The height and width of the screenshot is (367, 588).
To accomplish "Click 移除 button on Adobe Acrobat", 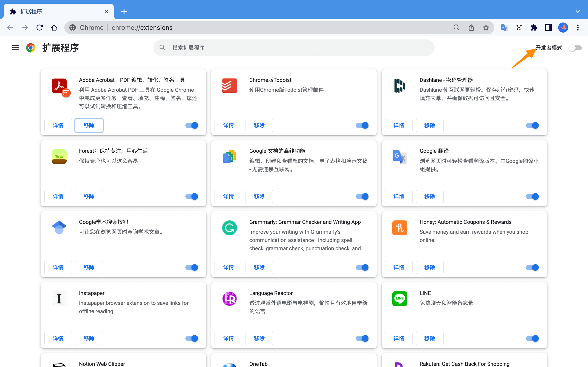I will click(x=89, y=125).
